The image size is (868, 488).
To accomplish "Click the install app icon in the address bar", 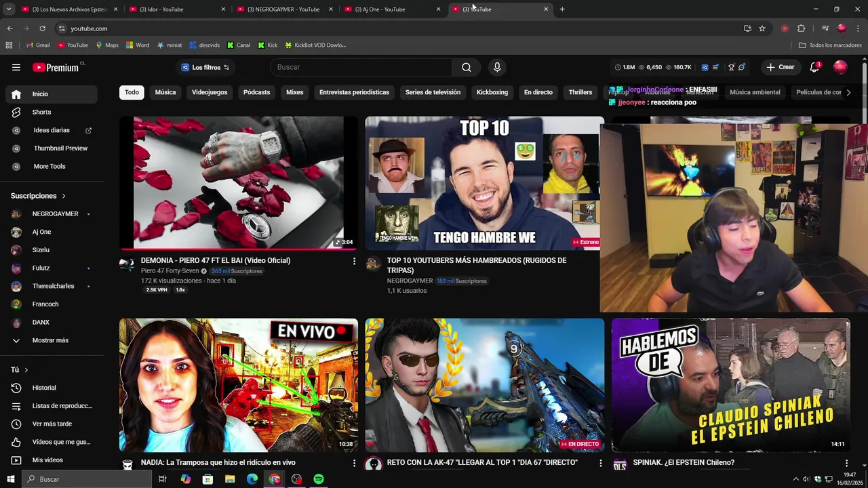I will (x=747, y=28).
